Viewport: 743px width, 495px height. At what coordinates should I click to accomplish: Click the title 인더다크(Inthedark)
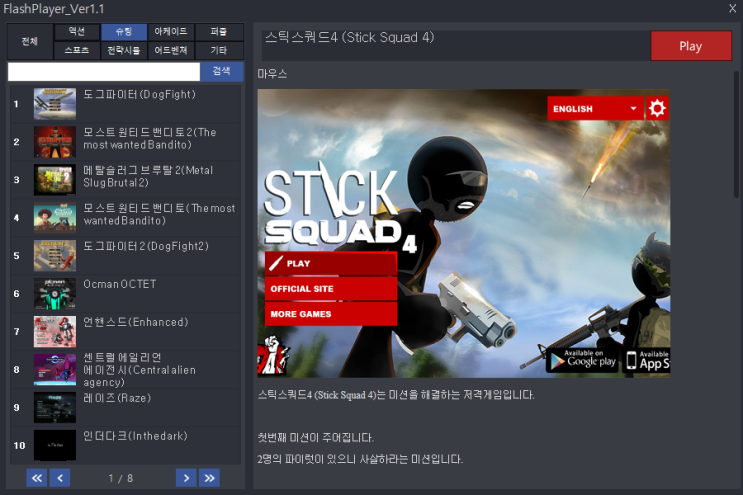click(x=136, y=436)
